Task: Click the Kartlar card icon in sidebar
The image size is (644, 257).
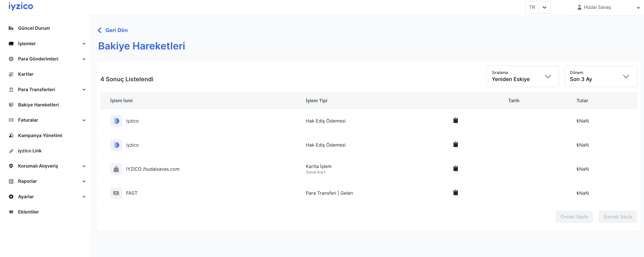Action: point(11,74)
